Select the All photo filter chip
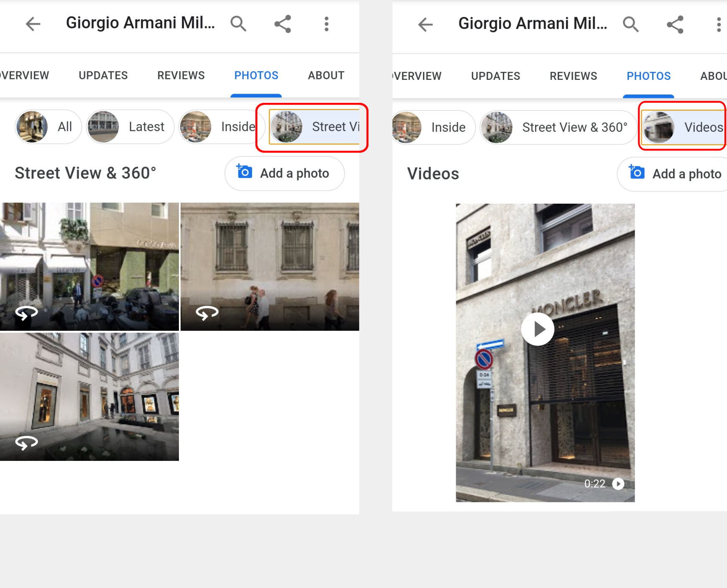Viewport: 727px width, 588px height. pos(48,127)
